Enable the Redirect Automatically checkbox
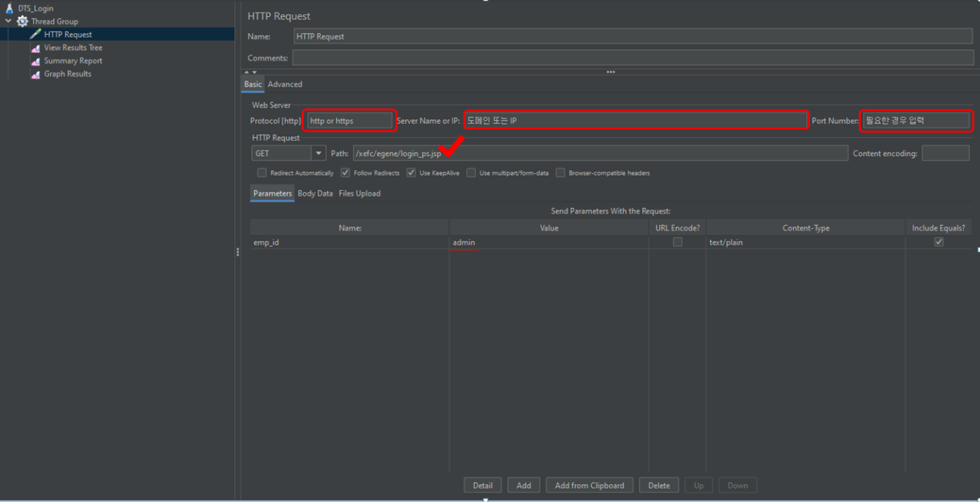Viewport: 980px width, 502px height. tap(262, 173)
